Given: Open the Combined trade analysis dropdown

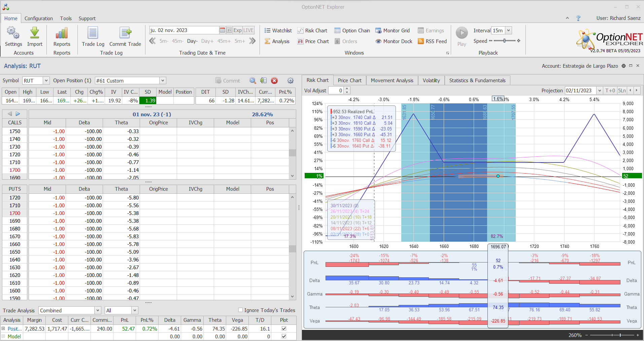Looking at the screenshot, I should [x=98, y=310].
